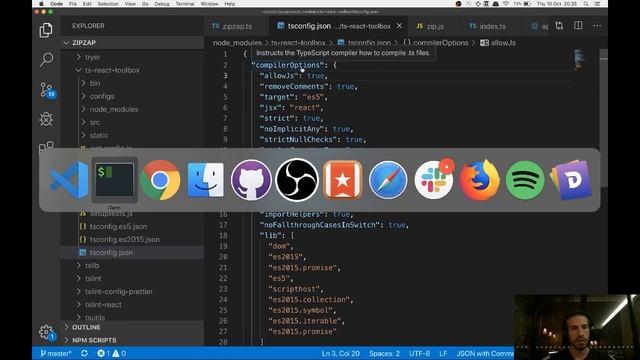
Task: Switch to Dash in app switcher
Action: 571,180
